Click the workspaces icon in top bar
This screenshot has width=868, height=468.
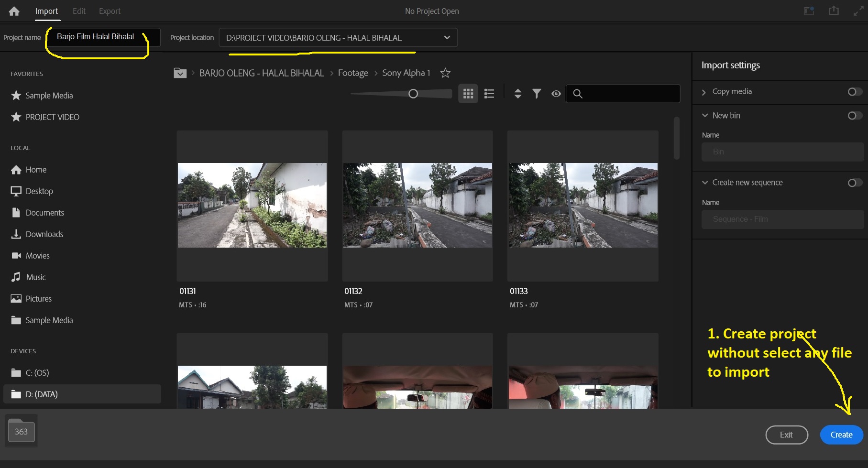click(x=809, y=11)
